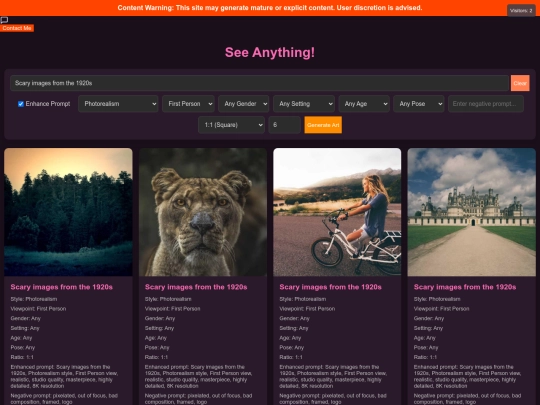
Task: Click the bicycle card's Scary images title
Action: [331, 287]
